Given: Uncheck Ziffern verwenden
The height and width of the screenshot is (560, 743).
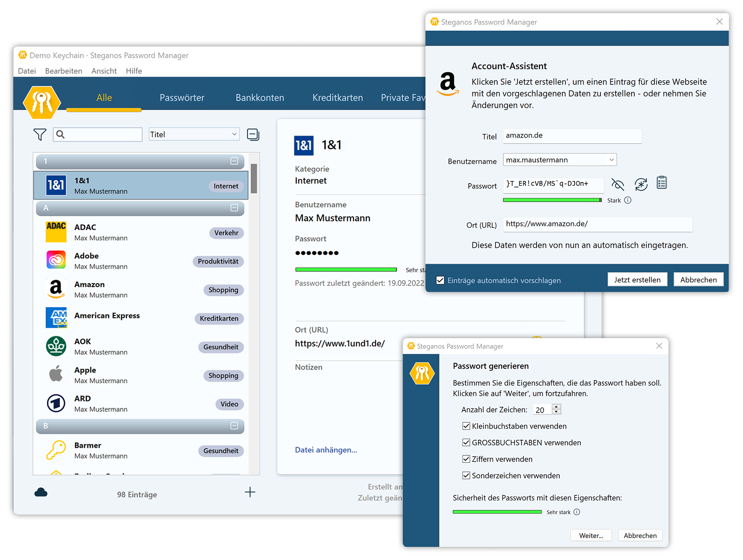Looking at the screenshot, I should coord(466,459).
